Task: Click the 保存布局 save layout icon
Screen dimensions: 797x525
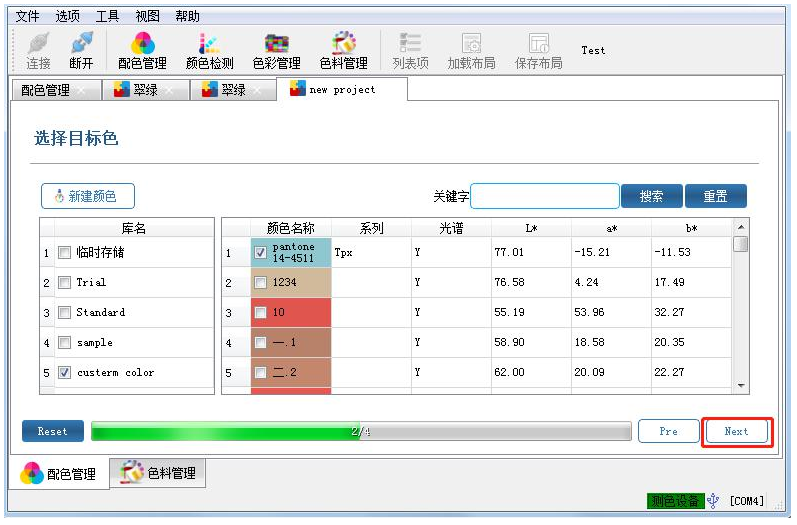Action: 538,49
